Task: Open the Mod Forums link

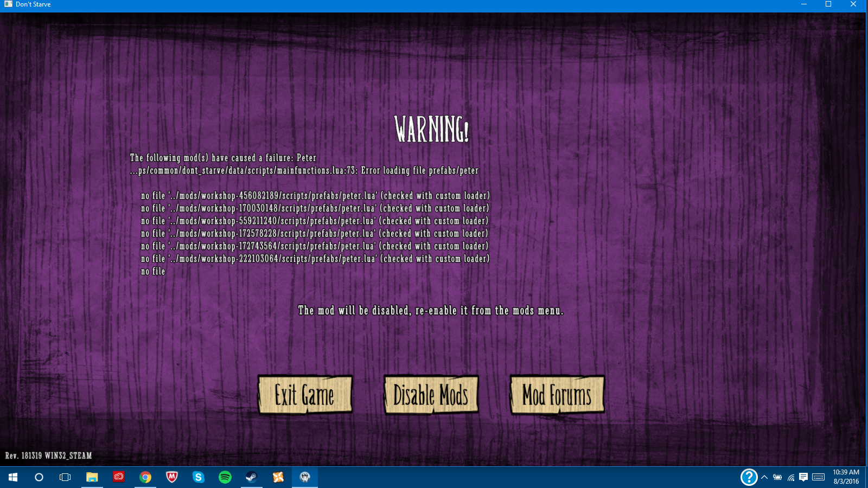Action: [557, 395]
